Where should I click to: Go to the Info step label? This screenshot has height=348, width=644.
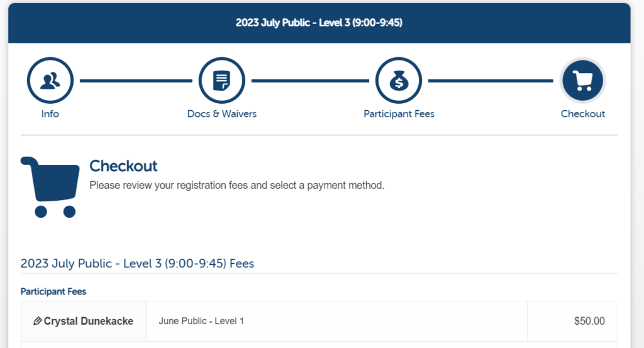click(50, 114)
